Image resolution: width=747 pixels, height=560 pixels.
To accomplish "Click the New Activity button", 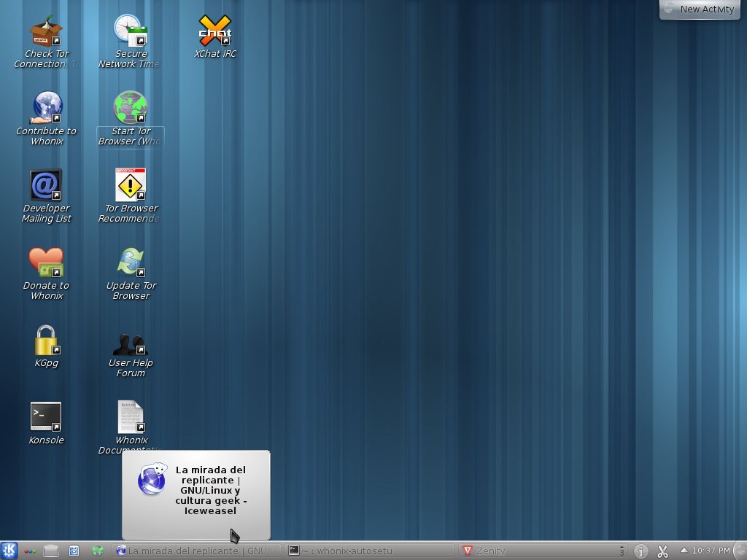I will pos(700,9).
